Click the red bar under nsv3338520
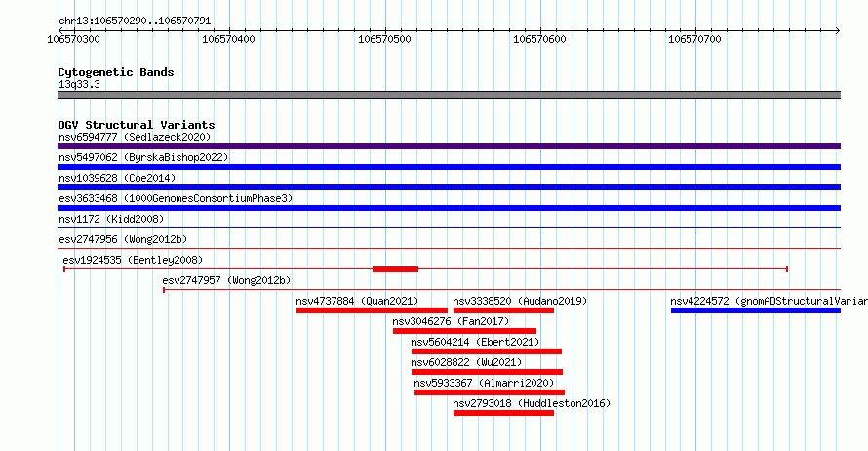This screenshot has width=868, height=451. 503,310
